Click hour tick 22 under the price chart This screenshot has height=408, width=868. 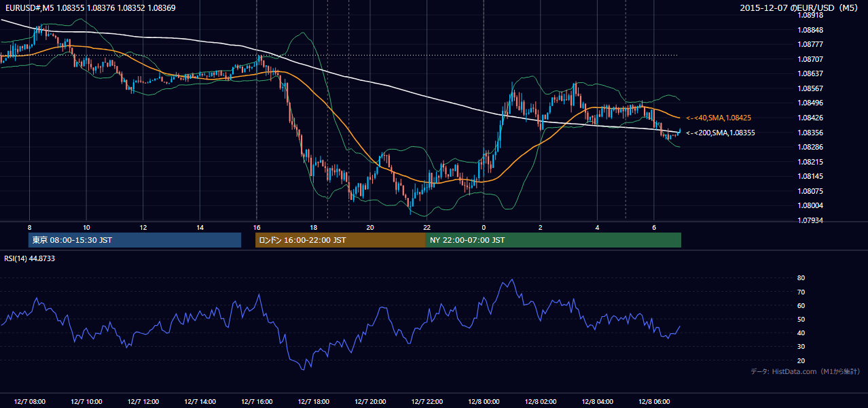(x=427, y=227)
